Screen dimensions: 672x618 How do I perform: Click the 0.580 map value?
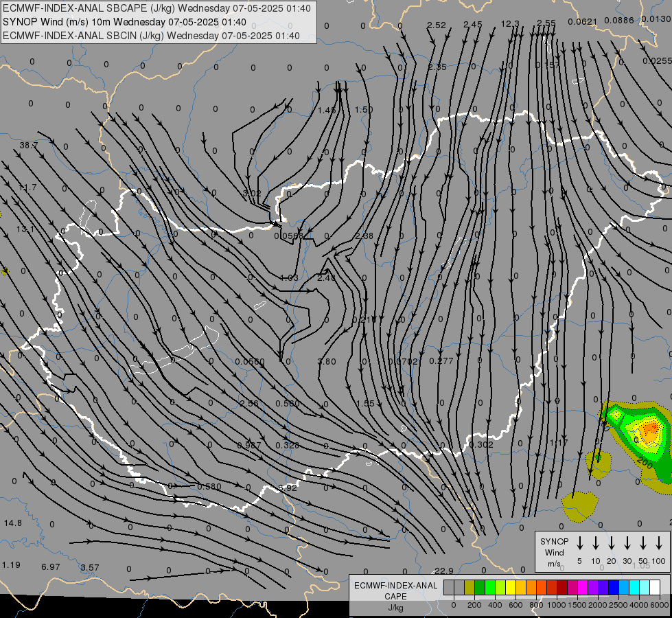(x=209, y=486)
